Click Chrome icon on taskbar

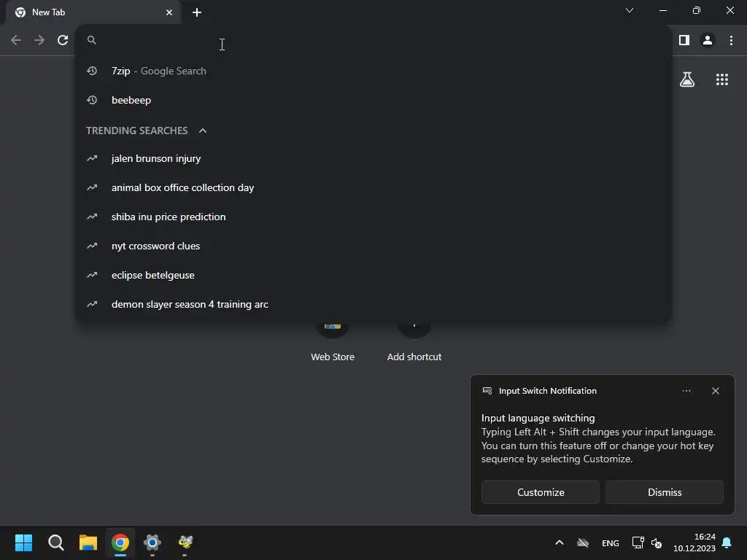(120, 542)
